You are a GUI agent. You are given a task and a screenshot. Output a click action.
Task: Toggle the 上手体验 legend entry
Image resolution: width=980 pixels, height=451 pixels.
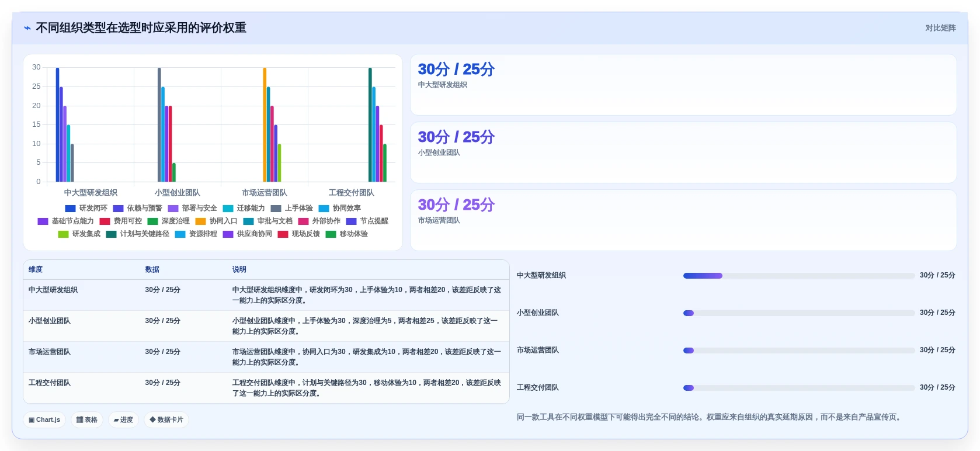(x=291, y=208)
